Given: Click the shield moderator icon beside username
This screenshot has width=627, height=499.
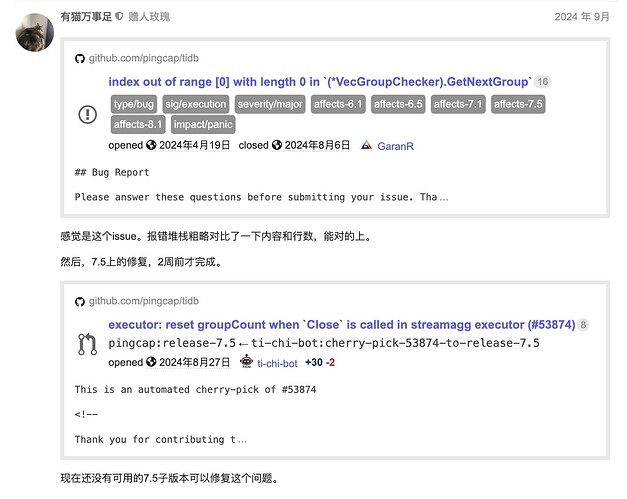Looking at the screenshot, I should [x=119, y=16].
